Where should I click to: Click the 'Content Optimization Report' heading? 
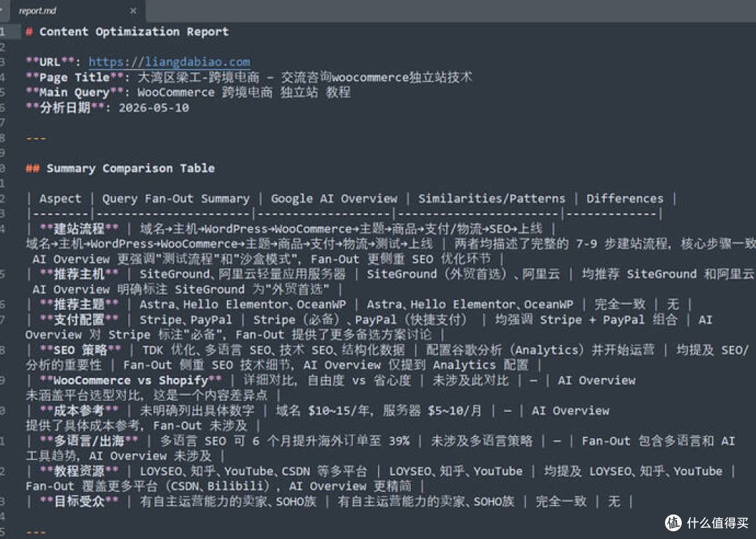134,31
